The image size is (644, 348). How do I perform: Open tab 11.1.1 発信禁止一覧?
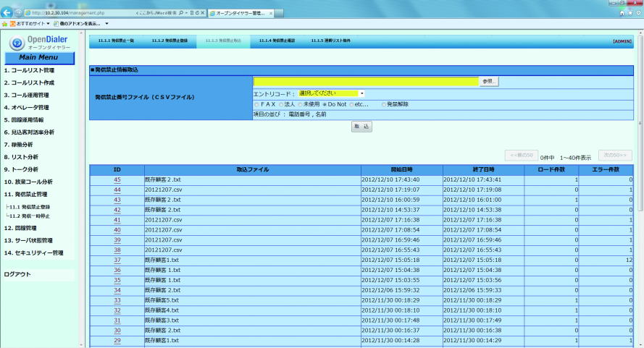(x=116, y=41)
